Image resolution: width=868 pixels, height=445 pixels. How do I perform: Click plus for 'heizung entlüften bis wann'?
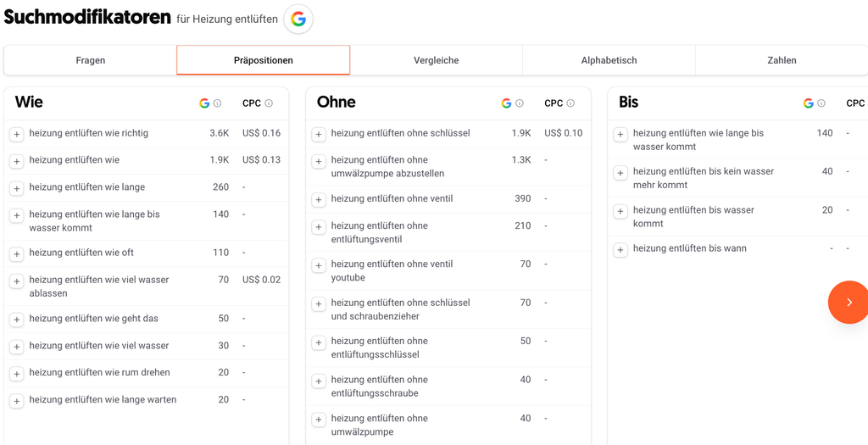(620, 249)
